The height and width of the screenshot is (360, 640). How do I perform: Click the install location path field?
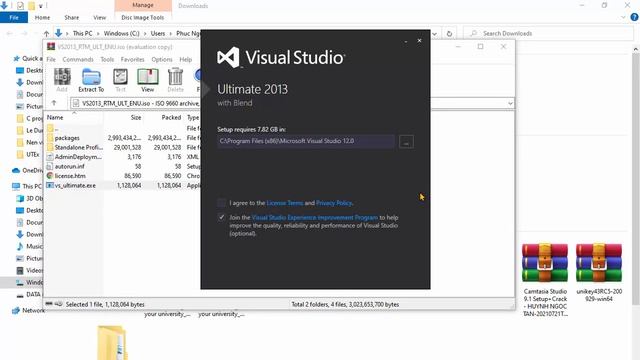tap(306, 141)
